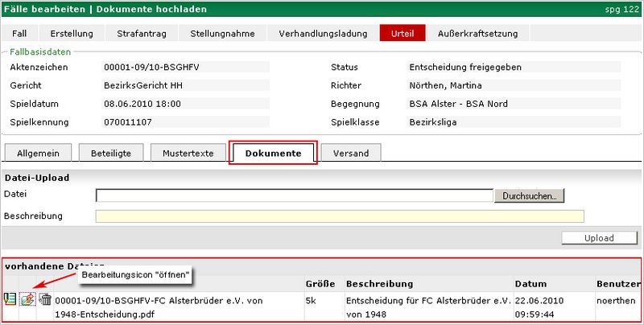This screenshot has height=325, width=644.
Task: Click the Fall tab
Action: (20, 33)
